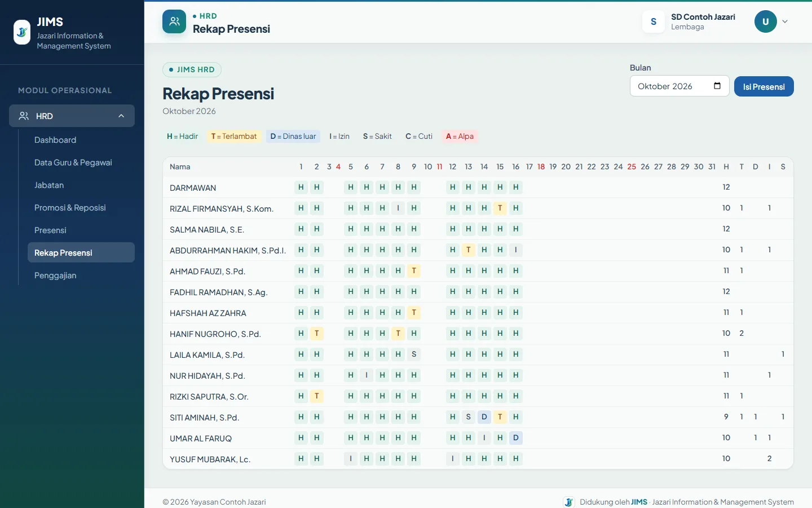Click HAFSHAH AZ ZAHRA row name
The height and width of the screenshot is (508, 812).
208,313
